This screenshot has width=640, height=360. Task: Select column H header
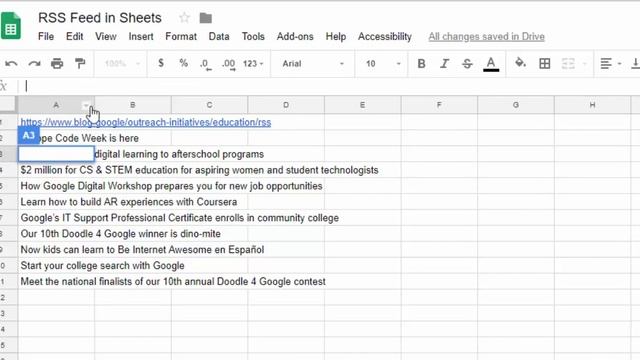click(x=592, y=105)
